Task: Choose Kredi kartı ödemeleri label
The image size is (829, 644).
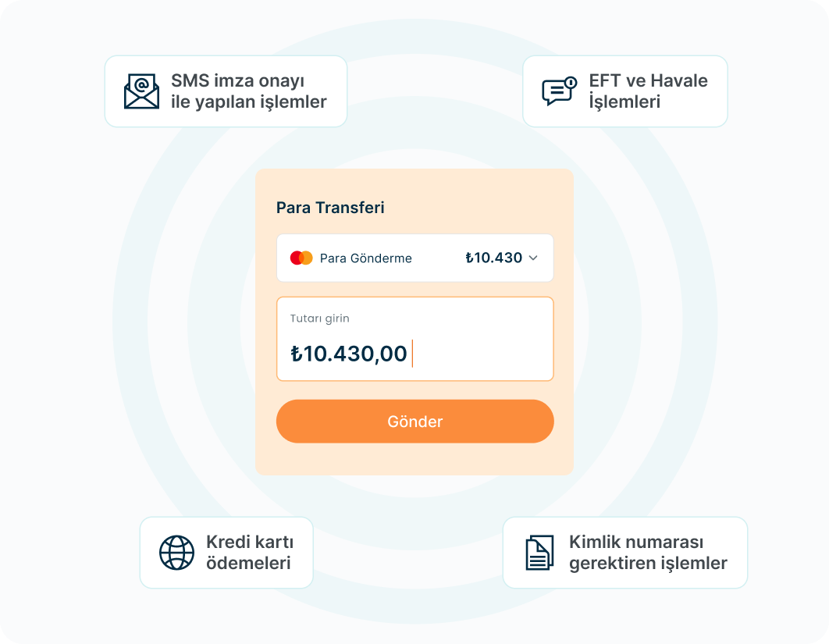Action: pyautogui.click(x=249, y=553)
